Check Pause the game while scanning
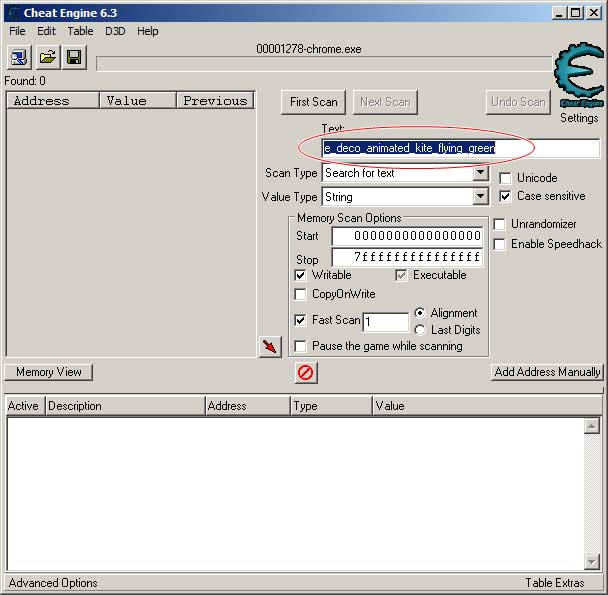Viewport: 608px width, 595px height. point(300,346)
